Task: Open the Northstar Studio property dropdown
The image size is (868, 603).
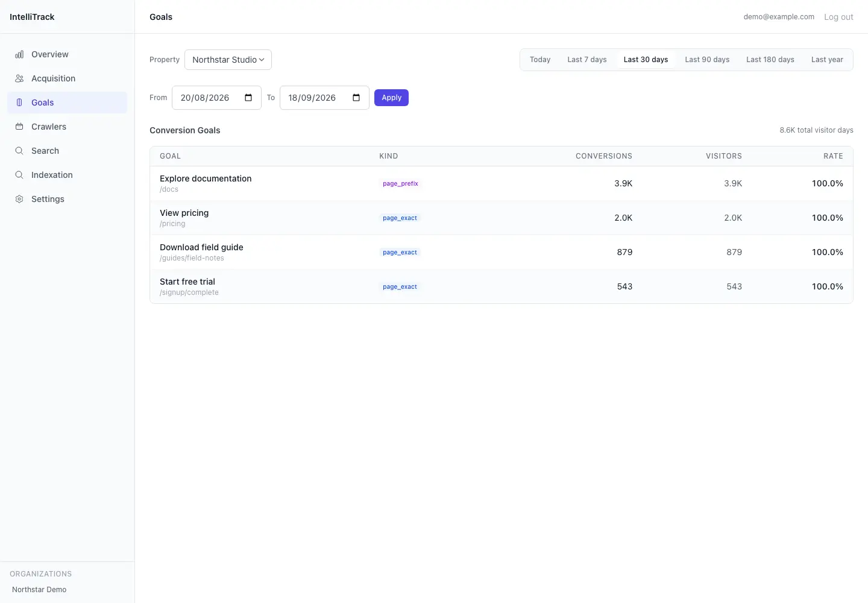Action: (x=228, y=60)
